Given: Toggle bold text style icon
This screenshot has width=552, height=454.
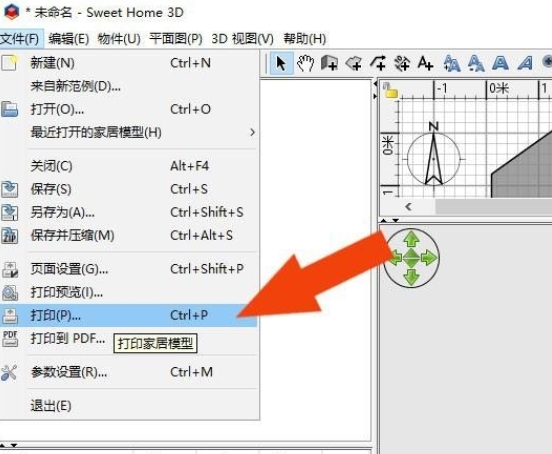Looking at the screenshot, I should point(500,63).
